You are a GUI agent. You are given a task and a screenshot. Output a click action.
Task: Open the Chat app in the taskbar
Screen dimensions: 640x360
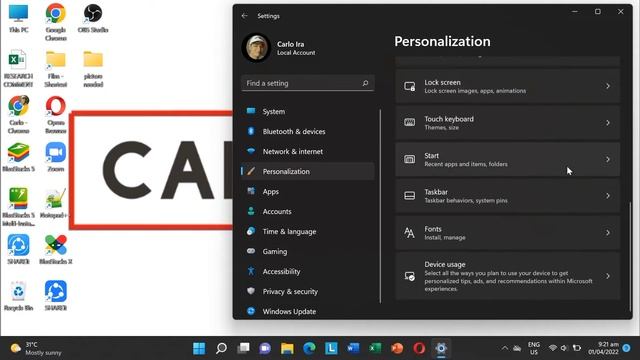click(x=265, y=348)
